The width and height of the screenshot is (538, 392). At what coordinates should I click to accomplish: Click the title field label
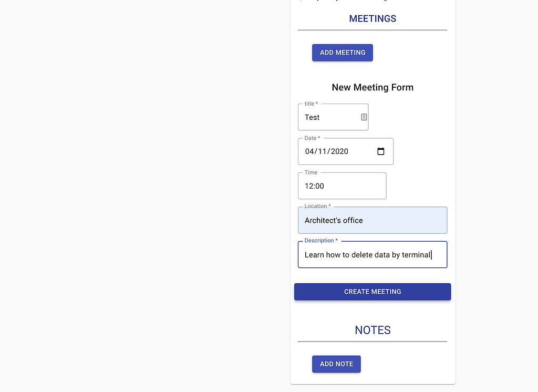pyautogui.click(x=311, y=104)
